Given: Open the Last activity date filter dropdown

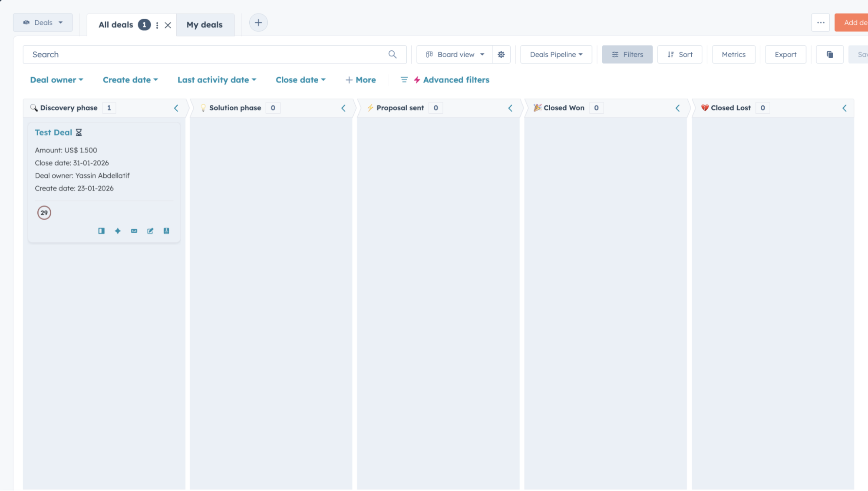Looking at the screenshot, I should click(217, 80).
